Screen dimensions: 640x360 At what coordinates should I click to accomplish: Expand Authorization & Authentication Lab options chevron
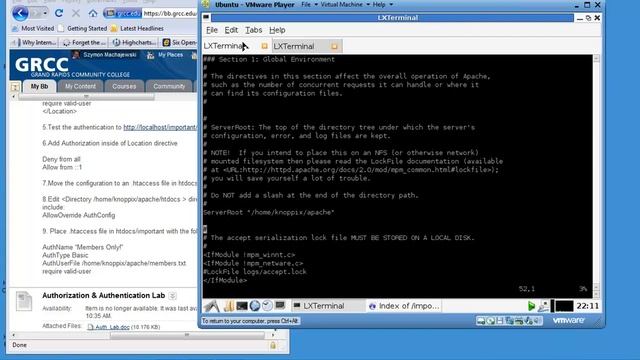coord(173,296)
